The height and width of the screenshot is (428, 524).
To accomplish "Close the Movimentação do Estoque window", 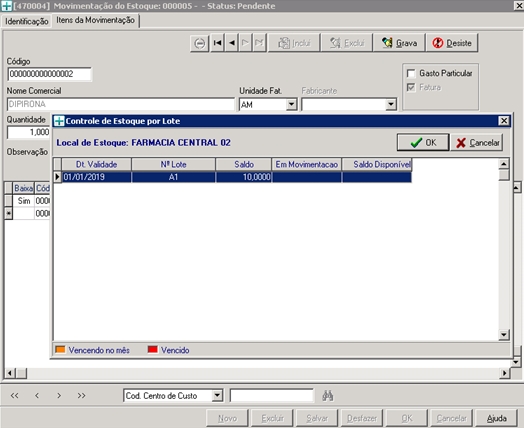I will [518, 6].
